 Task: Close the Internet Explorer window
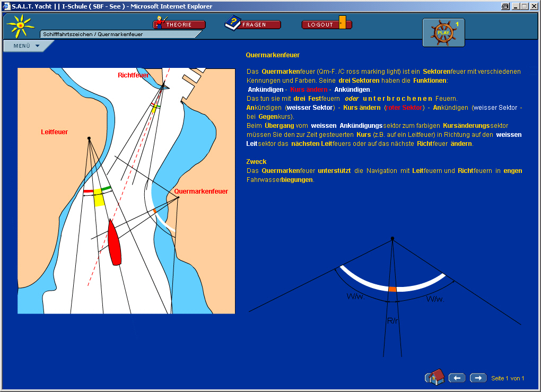pyautogui.click(x=533, y=6)
